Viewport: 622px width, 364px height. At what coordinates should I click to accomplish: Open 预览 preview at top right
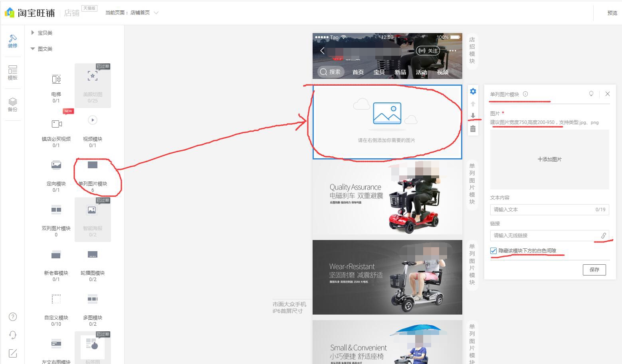coord(612,12)
